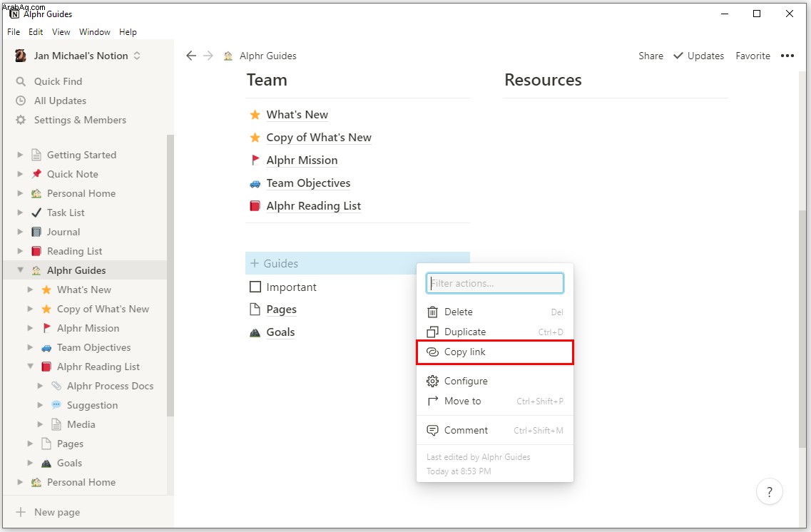Viewport: 811px width, 532px height.
Task: Click the sidebar vertical scrollbar
Action: (170, 275)
